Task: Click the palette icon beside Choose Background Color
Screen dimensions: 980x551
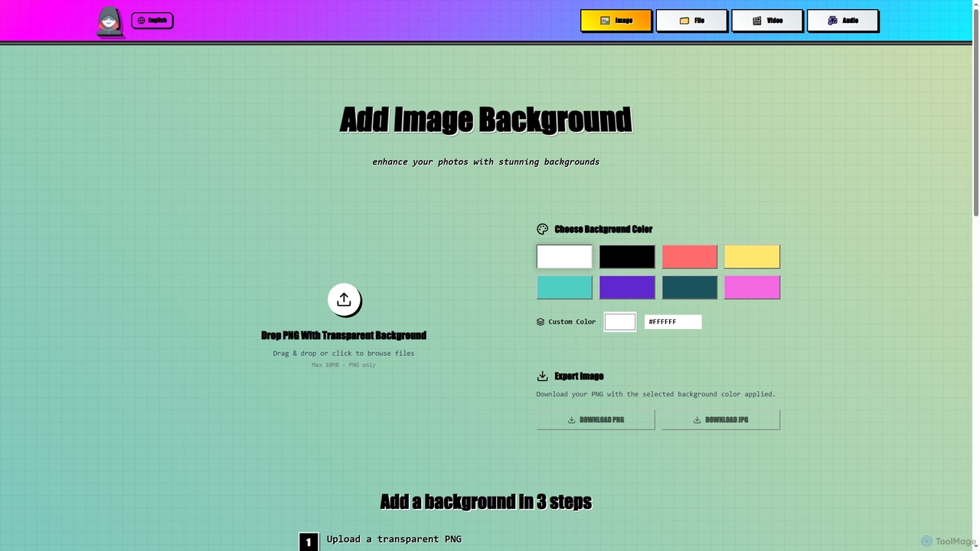Action: pyautogui.click(x=543, y=229)
